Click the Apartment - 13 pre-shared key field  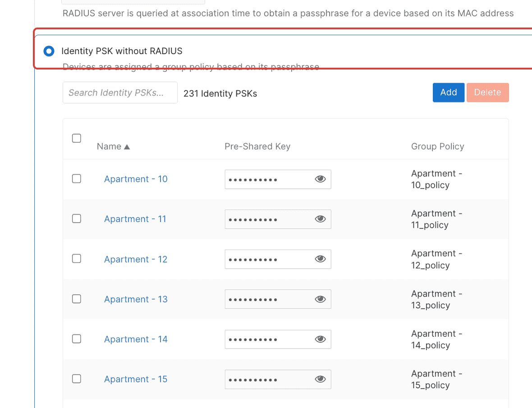pyautogui.click(x=278, y=299)
